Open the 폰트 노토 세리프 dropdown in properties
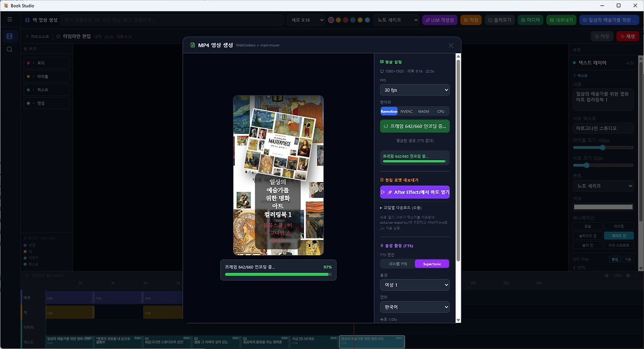The height and width of the screenshot is (349, 644). coord(603,186)
